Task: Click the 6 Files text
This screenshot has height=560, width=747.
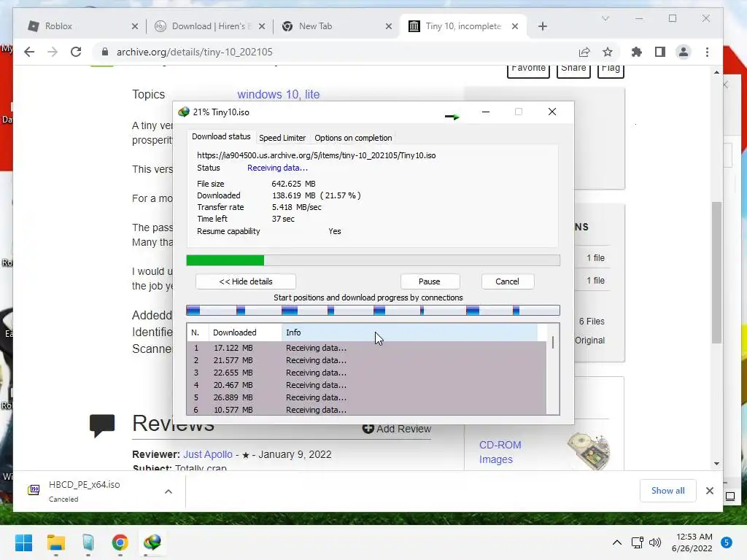Action: tap(592, 322)
